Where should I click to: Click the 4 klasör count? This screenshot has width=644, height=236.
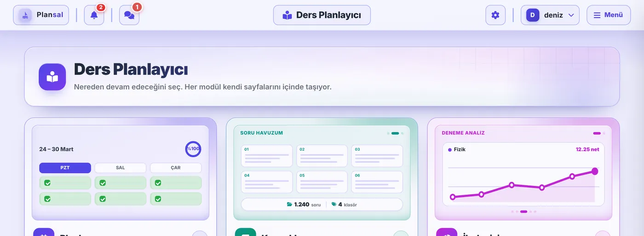[x=347, y=204]
